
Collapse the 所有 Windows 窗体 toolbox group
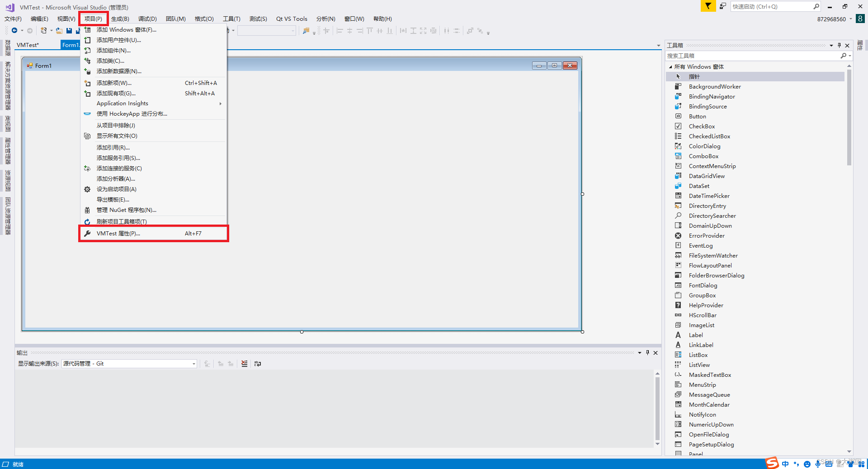coord(670,67)
